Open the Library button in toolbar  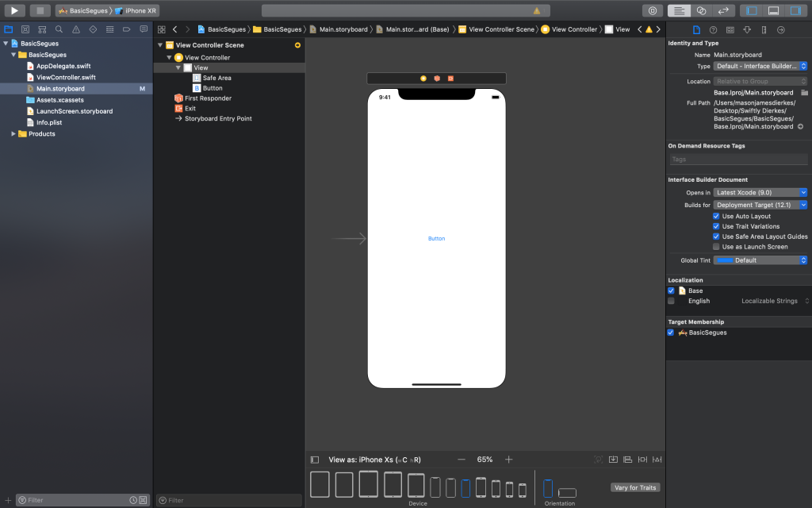653,10
